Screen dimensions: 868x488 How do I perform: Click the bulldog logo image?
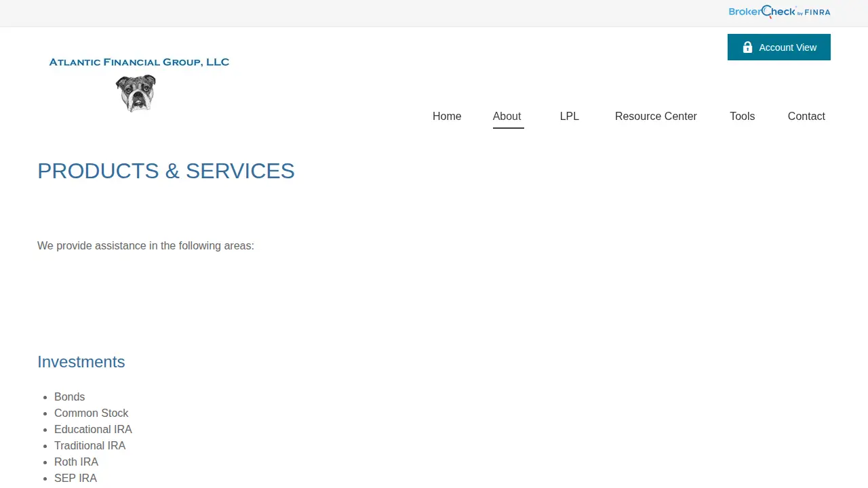tap(136, 93)
